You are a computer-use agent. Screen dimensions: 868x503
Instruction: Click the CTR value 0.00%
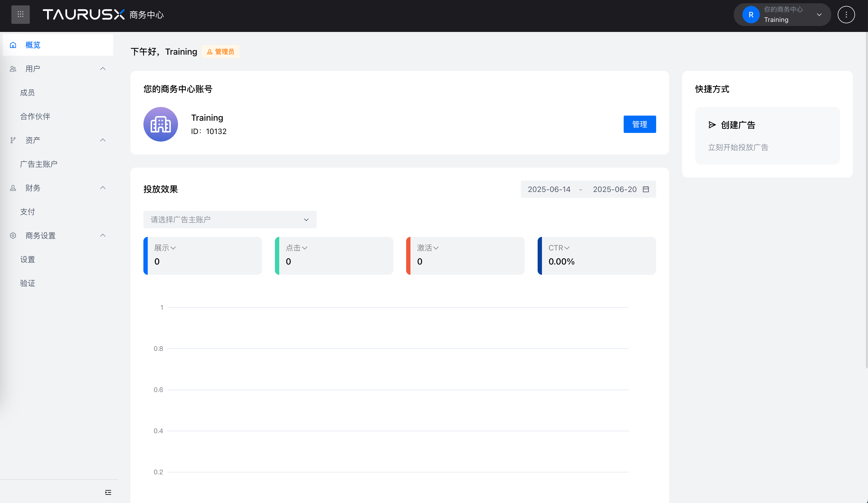point(561,262)
